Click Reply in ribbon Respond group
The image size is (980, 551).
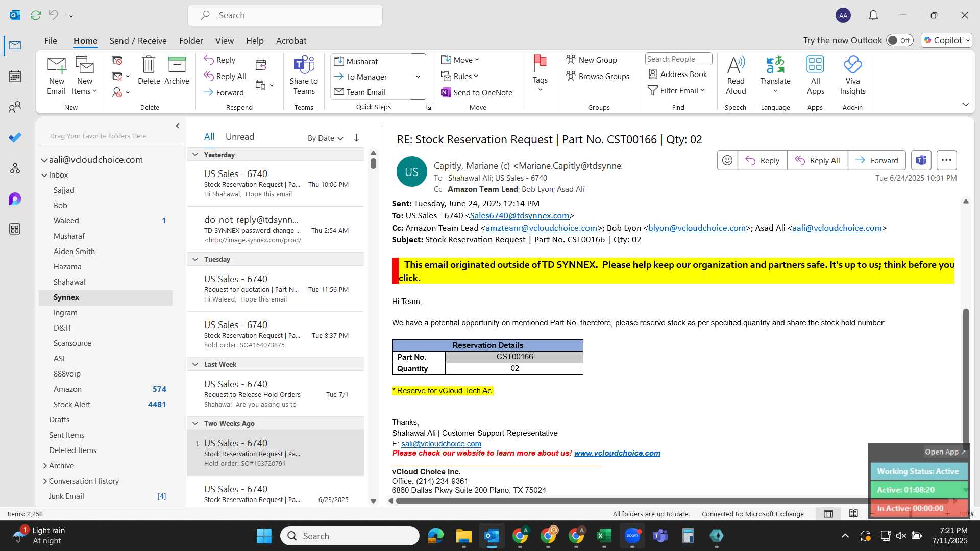[219, 60]
